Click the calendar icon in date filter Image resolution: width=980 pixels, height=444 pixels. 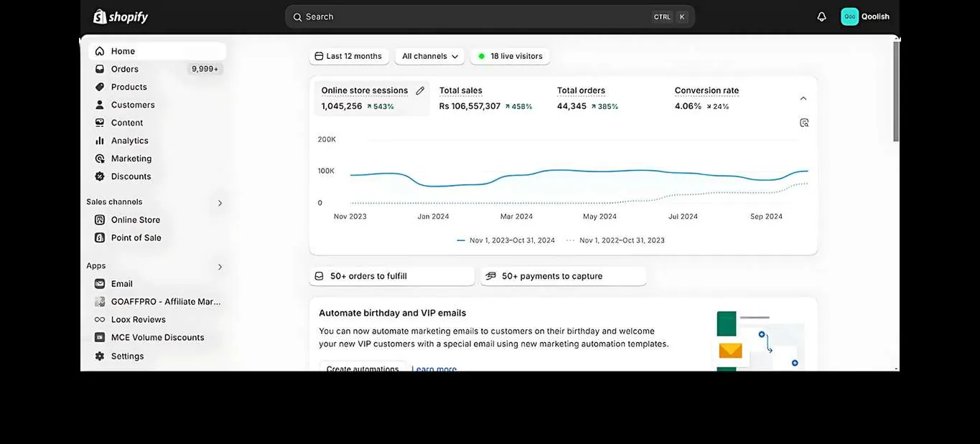pyautogui.click(x=319, y=56)
